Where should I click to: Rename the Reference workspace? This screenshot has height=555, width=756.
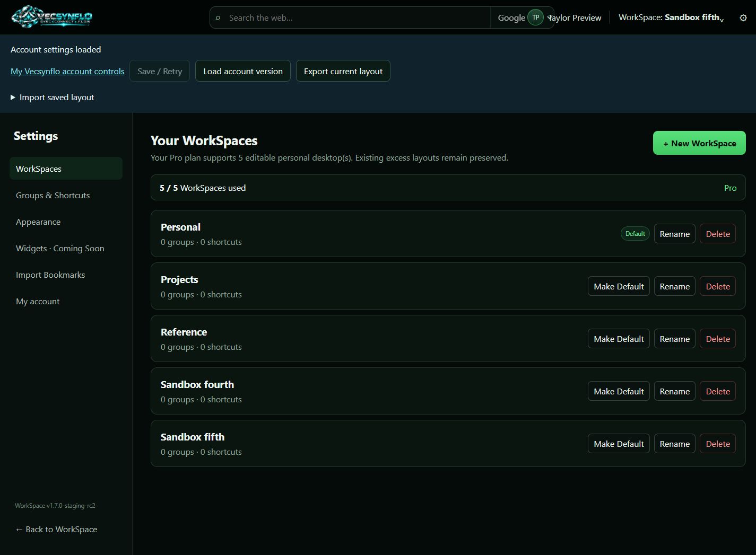point(675,339)
